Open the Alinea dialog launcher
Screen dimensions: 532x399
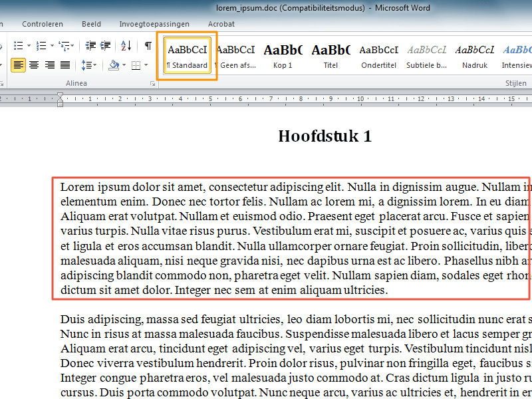tap(153, 84)
